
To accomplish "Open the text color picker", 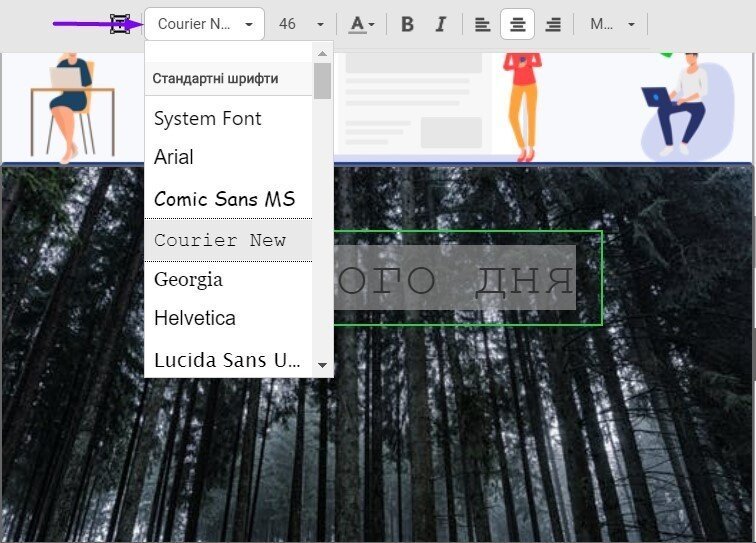I will tap(361, 24).
